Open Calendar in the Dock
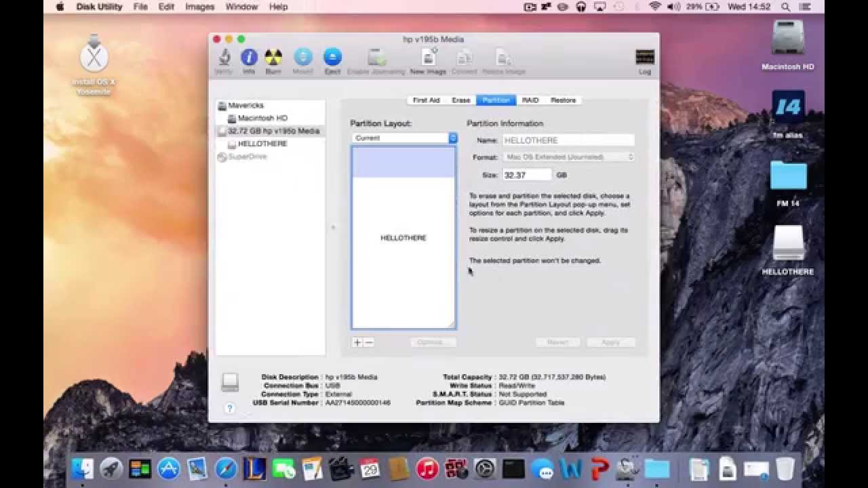868x488 pixels. tap(370, 468)
